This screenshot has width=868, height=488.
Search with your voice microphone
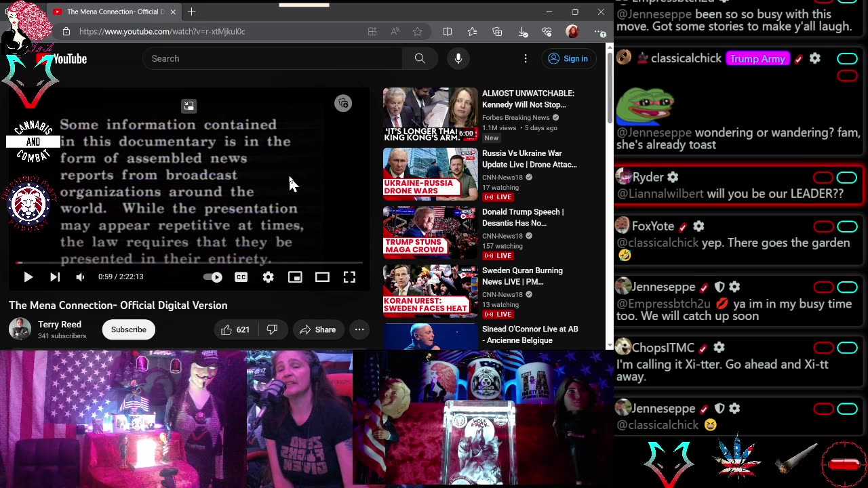point(458,58)
